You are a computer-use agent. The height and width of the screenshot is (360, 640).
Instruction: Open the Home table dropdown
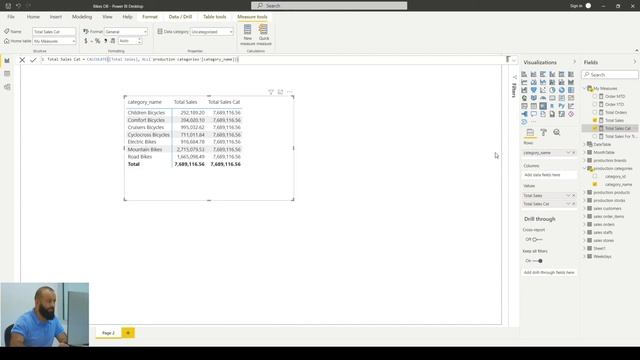tap(54, 41)
